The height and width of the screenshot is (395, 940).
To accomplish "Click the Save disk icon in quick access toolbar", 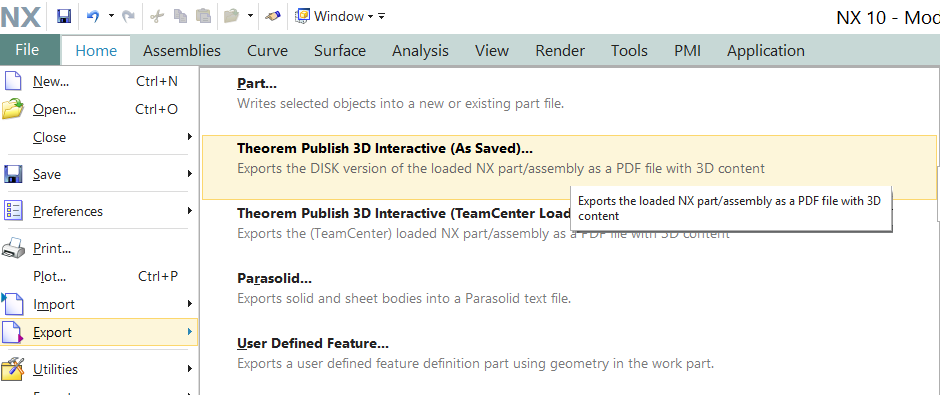I will (x=64, y=17).
